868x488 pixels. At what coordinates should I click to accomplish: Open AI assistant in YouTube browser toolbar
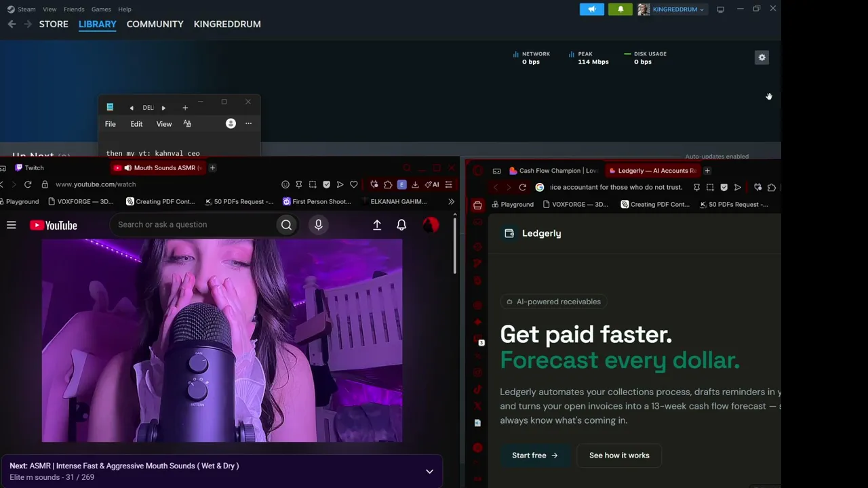coord(432,184)
